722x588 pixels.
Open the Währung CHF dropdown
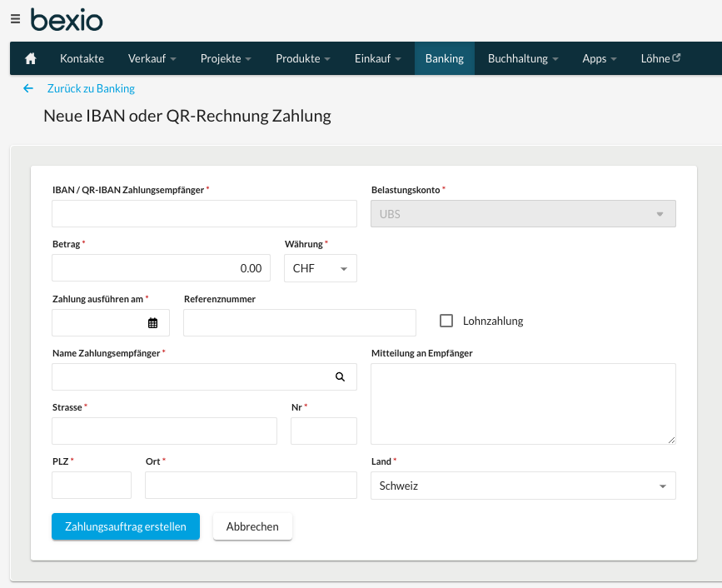[x=321, y=268]
